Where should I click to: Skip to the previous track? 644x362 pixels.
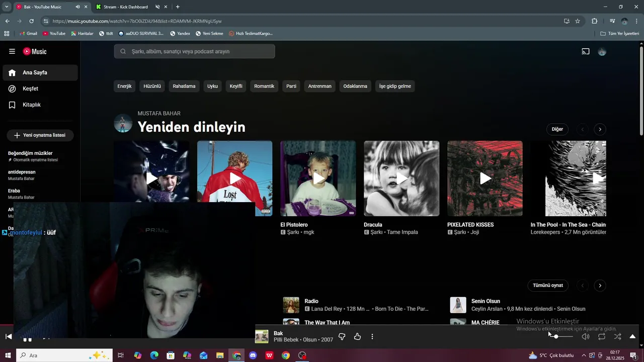pyautogui.click(x=9, y=336)
